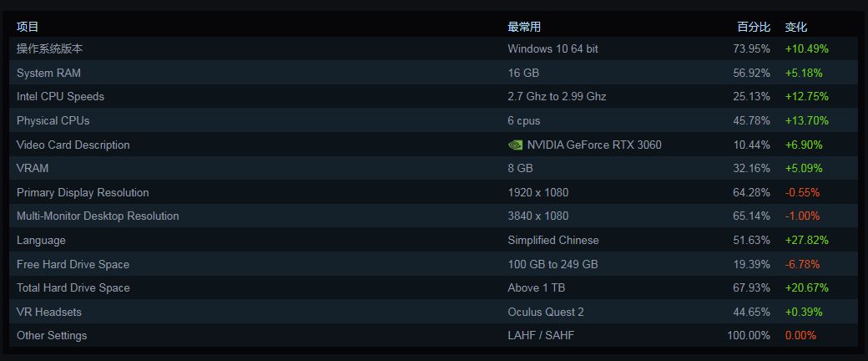This screenshot has height=361, width=868.
Task: Expand the Other Settings row
Action: (433, 335)
